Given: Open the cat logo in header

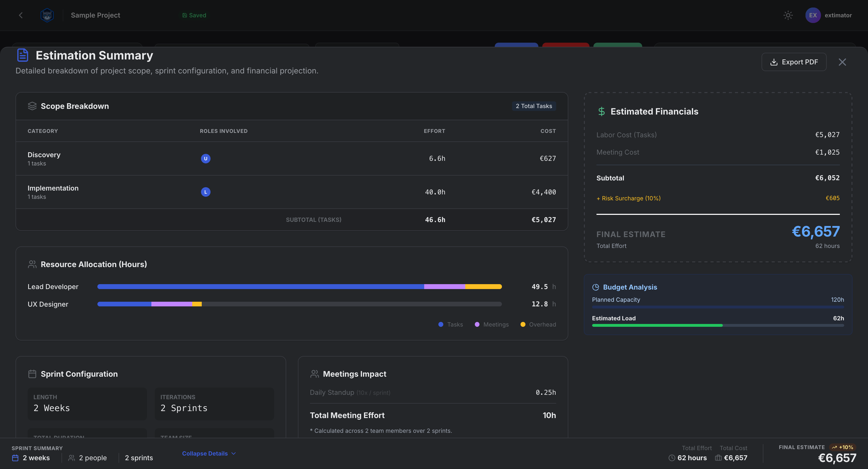Looking at the screenshot, I should [x=47, y=15].
